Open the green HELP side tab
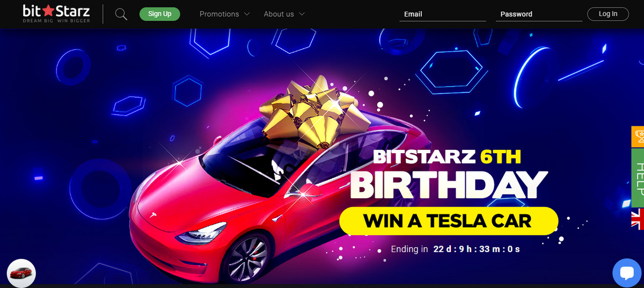The image size is (644, 288). (638, 178)
